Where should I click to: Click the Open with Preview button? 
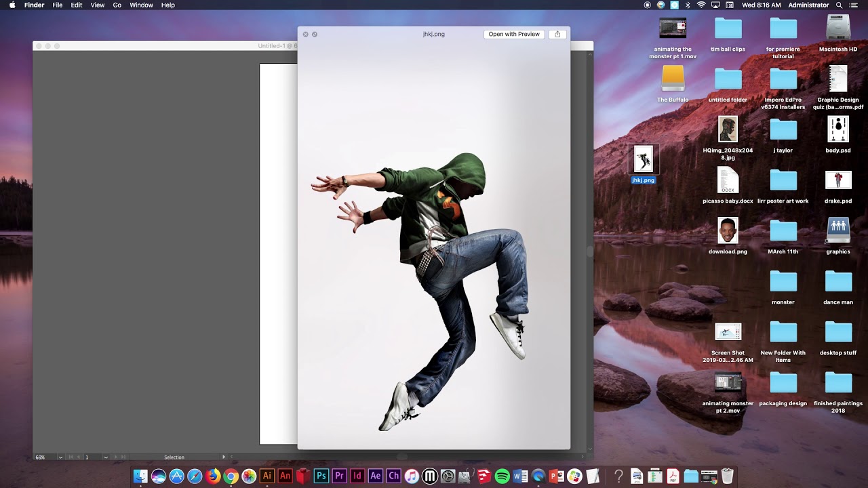click(x=514, y=34)
